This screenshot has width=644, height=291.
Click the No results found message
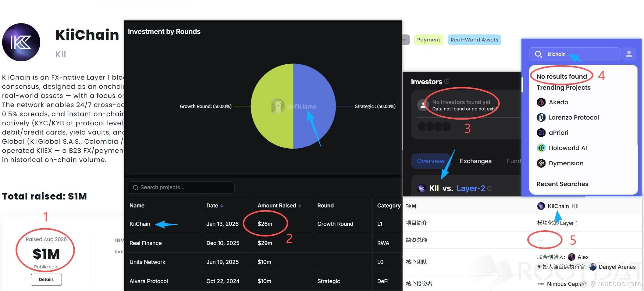(x=562, y=77)
